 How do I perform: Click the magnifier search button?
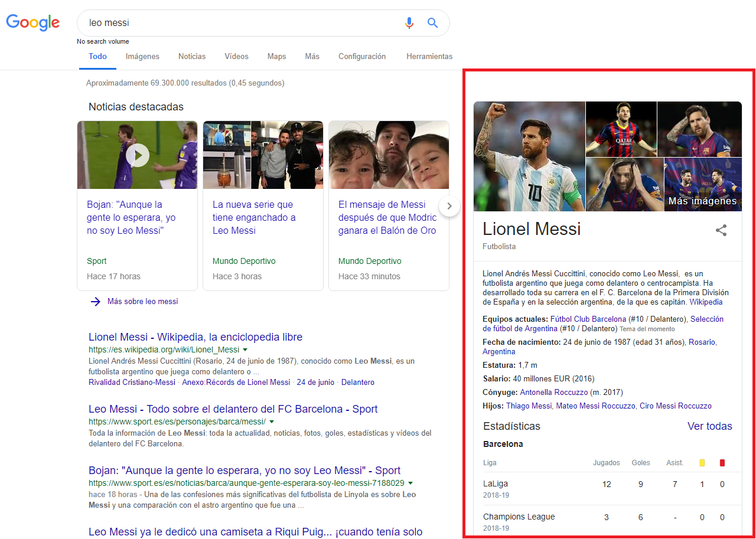433,23
